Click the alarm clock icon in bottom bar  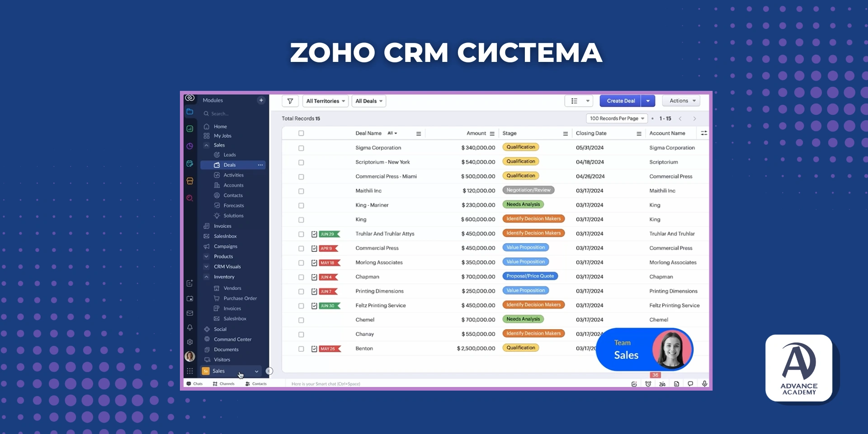point(648,384)
